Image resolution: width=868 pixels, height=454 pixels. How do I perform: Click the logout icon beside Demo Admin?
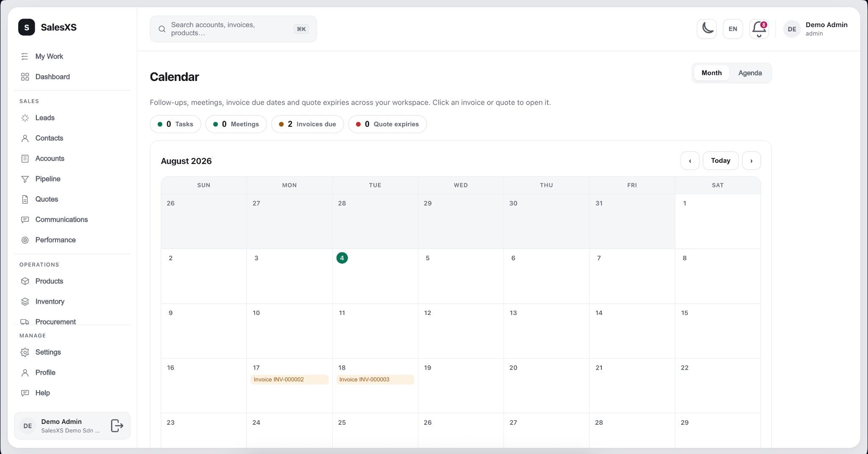tap(117, 426)
